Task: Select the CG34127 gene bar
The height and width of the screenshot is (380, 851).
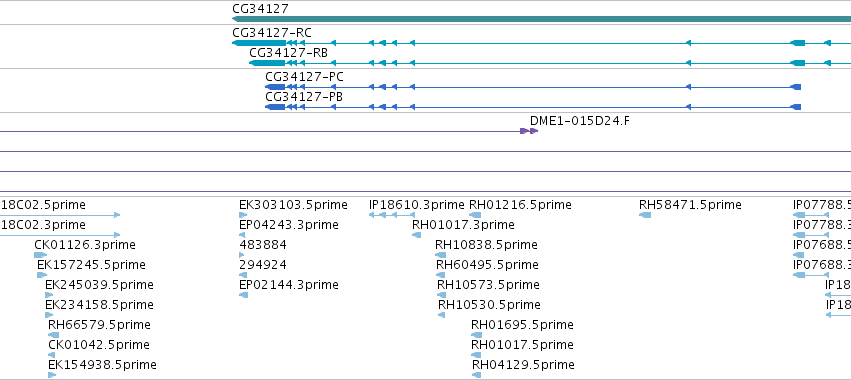Action: pos(541,19)
